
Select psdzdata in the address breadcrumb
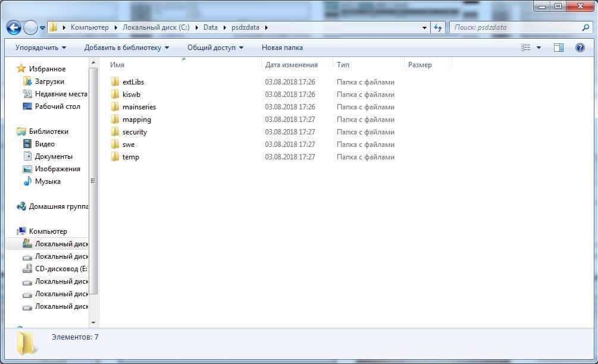coord(245,27)
